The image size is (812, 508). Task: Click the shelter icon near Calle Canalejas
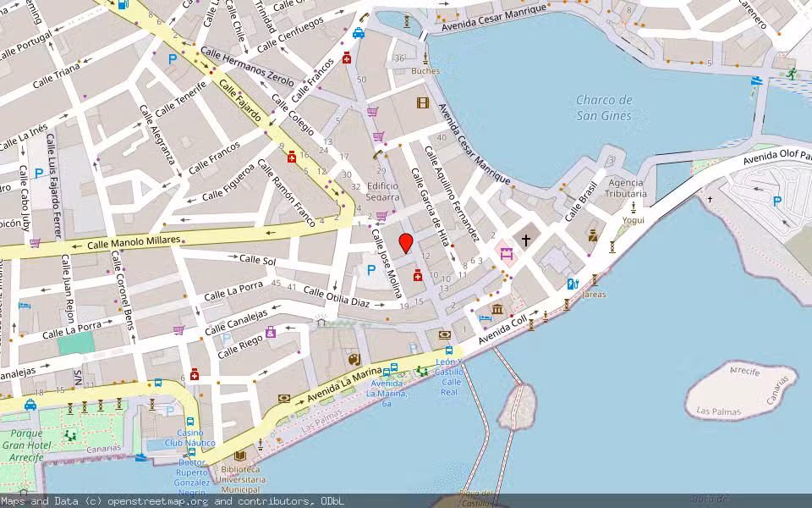coord(321,322)
